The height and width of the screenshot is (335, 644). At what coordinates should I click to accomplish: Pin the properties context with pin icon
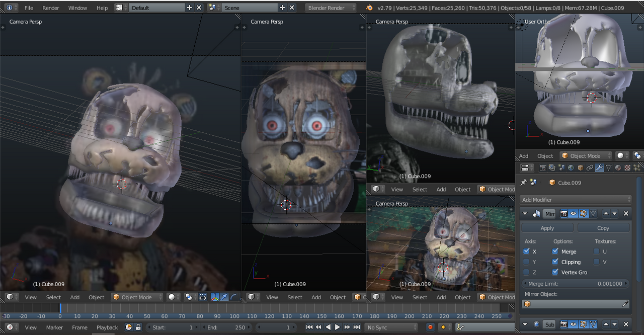click(x=523, y=183)
